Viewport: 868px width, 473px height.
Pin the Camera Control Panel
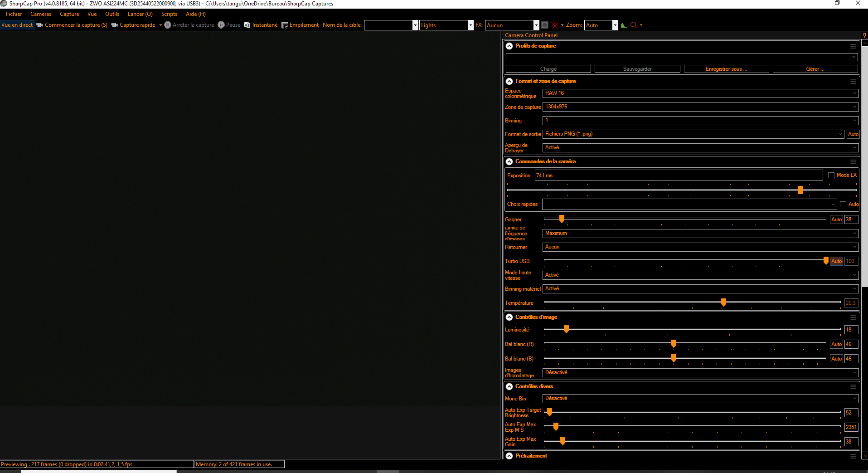[865, 35]
